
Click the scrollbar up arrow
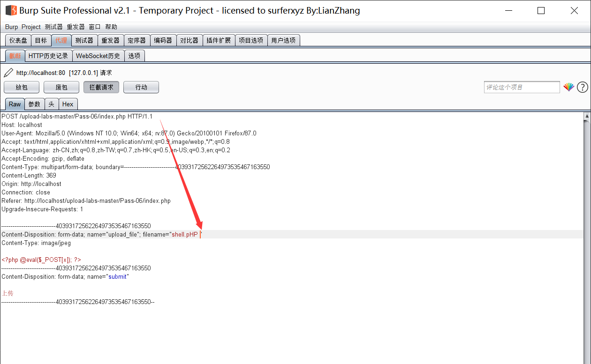coord(587,116)
